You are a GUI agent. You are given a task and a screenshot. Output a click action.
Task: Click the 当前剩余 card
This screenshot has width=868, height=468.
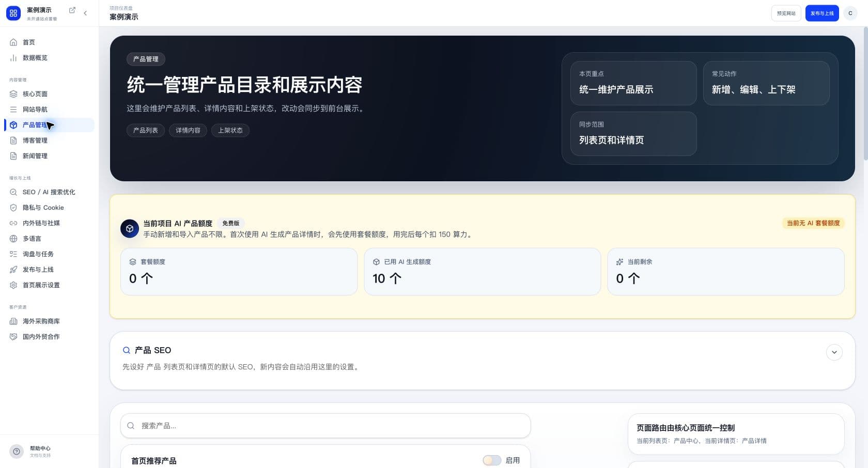(x=726, y=272)
